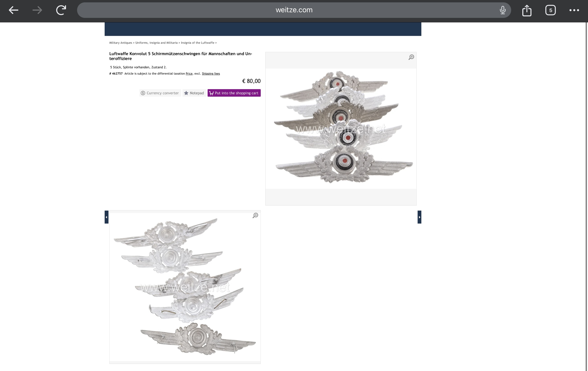
Task: Expand the right side panel arrow
Action: tap(419, 217)
